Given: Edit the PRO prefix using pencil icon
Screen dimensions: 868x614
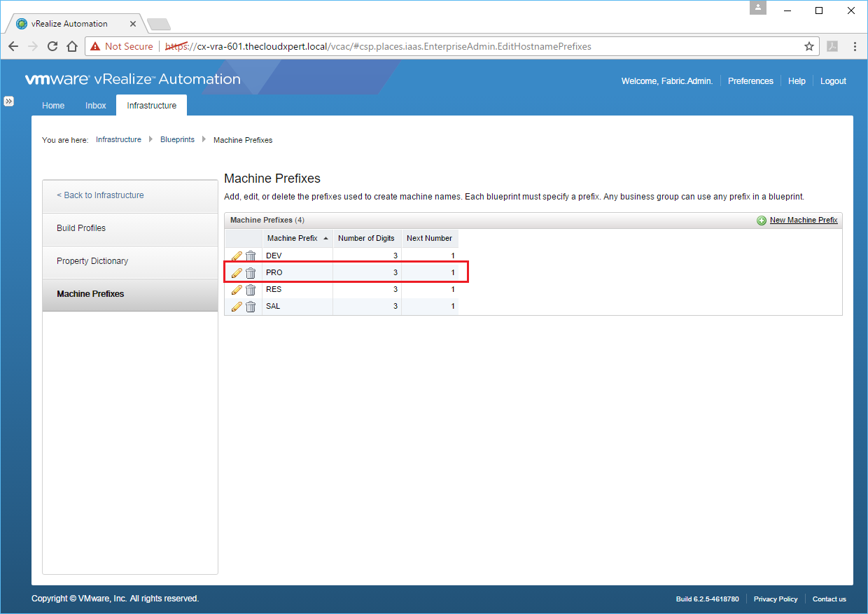Looking at the screenshot, I should coord(237,273).
